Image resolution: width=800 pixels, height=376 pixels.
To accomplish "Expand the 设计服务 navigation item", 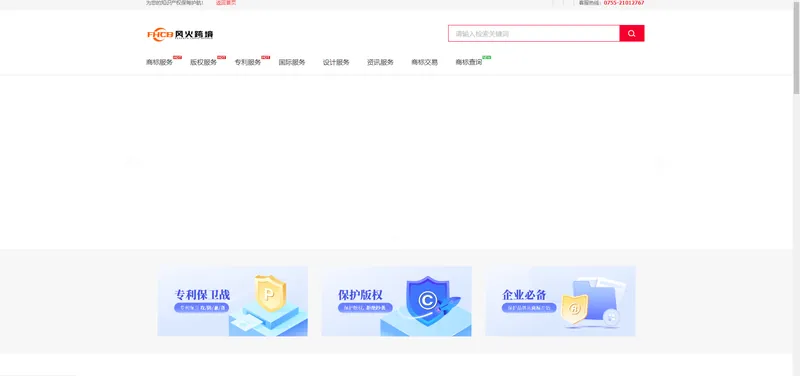I will coord(336,62).
